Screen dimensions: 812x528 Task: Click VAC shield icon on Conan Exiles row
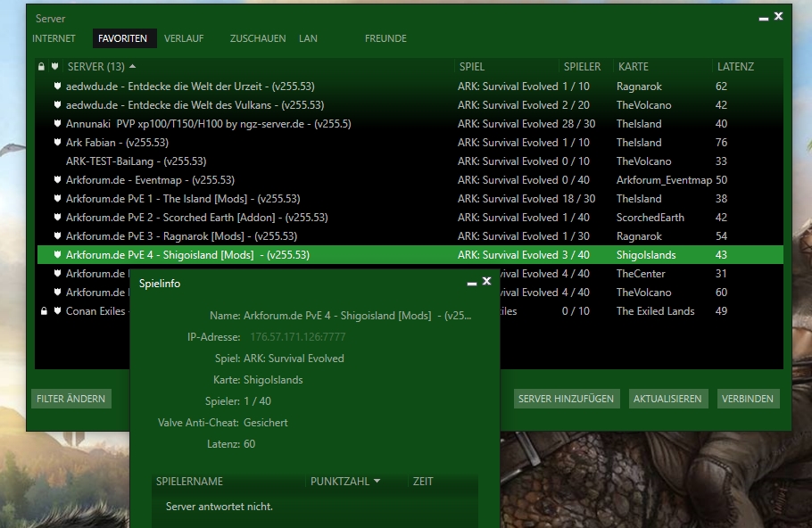click(57, 310)
